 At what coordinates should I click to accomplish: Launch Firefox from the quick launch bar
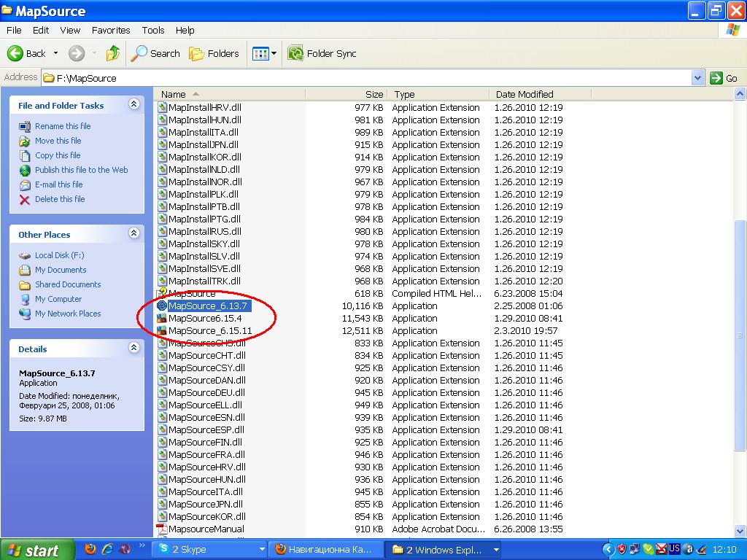coord(90,549)
